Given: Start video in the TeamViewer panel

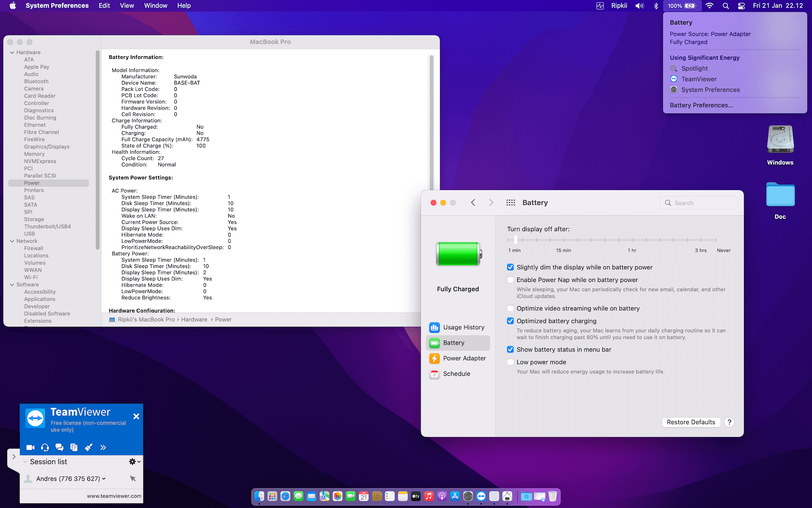Looking at the screenshot, I should (x=30, y=447).
